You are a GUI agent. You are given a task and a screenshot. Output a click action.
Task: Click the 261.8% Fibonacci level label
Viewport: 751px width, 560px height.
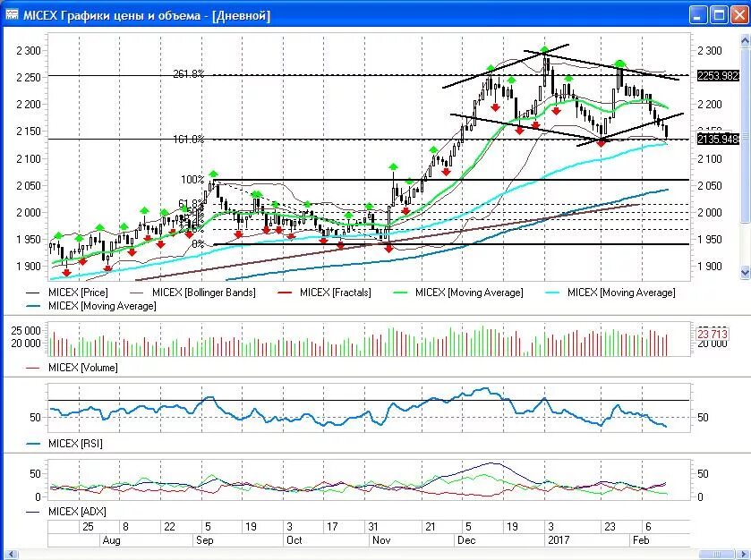[189, 73]
